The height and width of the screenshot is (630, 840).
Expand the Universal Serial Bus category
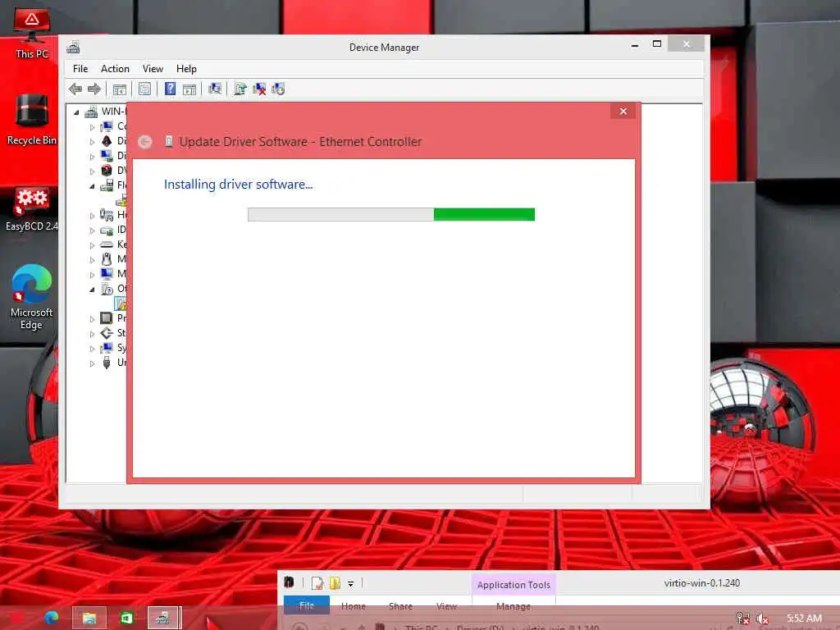[x=92, y=363]
